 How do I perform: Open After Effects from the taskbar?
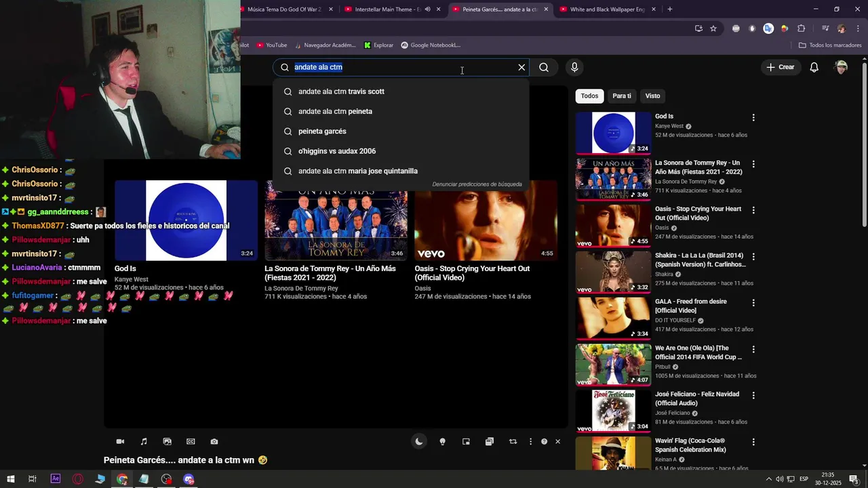[x=56, y=479]
